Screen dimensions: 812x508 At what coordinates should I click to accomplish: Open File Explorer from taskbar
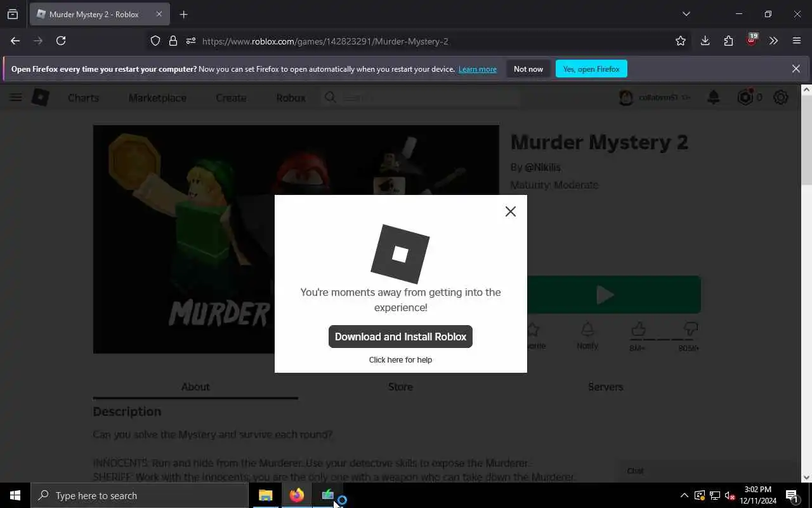pyautogui.click(x=266, y=495)
